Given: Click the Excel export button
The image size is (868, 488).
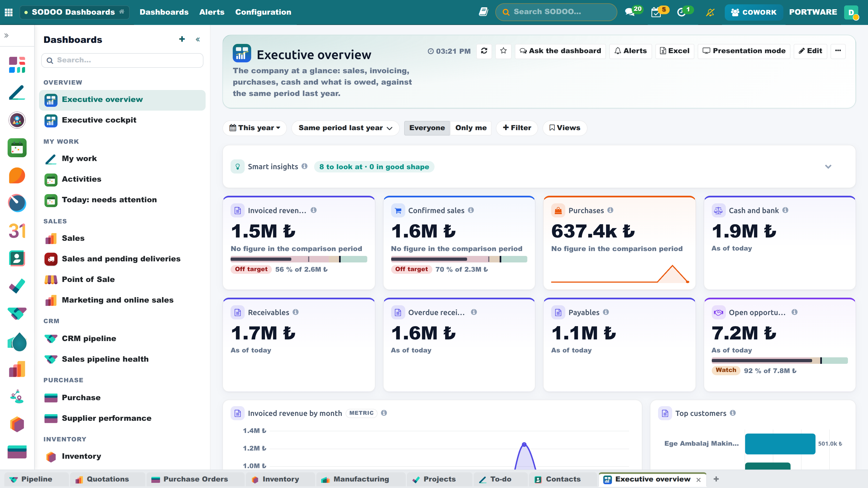Looking at the screenshot, I should 674,51.
